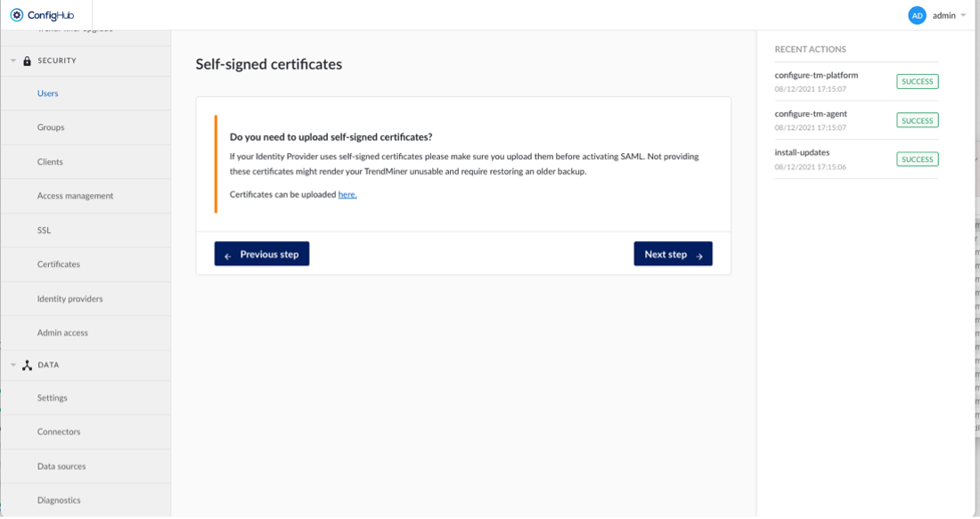This screenshot has width=980, height=519.
Task: Click the ConfigHub gear logo icon
Action: click(17, 15)
